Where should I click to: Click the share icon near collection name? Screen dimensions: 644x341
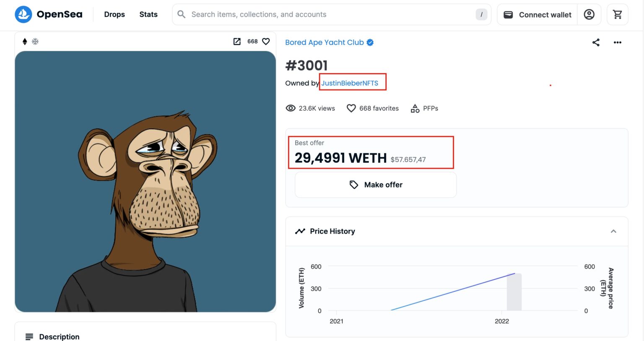click(596, 42)
